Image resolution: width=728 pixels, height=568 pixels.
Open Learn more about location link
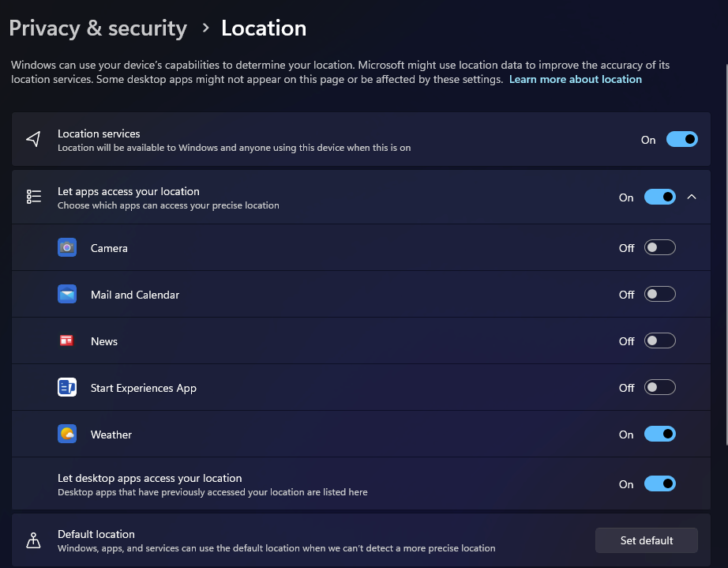[x=576, y=80]
